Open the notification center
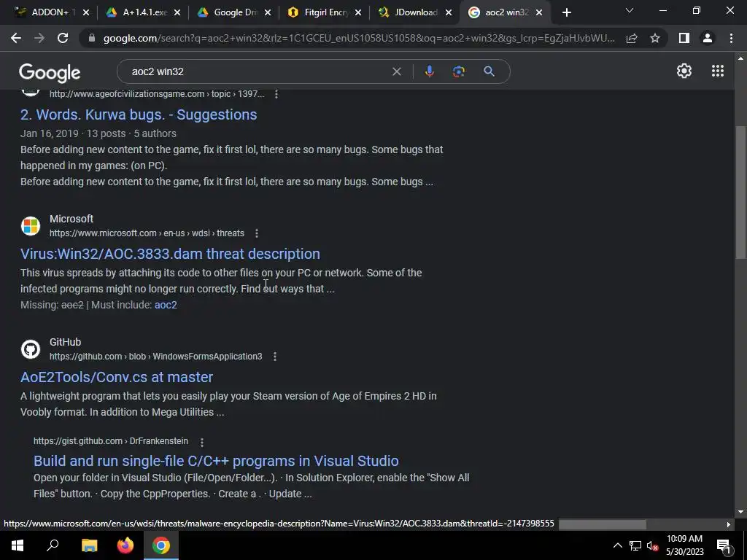The image size is (747, 560). 724,545
